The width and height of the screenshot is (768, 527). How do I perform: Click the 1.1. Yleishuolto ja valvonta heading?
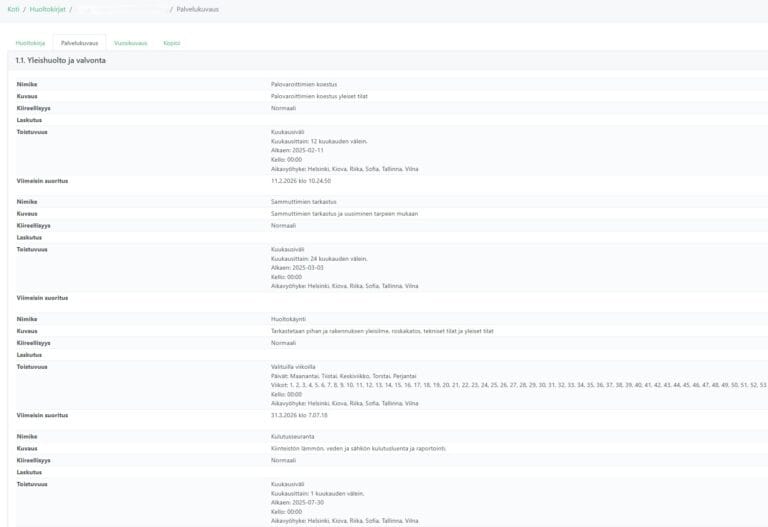(61, 61)
